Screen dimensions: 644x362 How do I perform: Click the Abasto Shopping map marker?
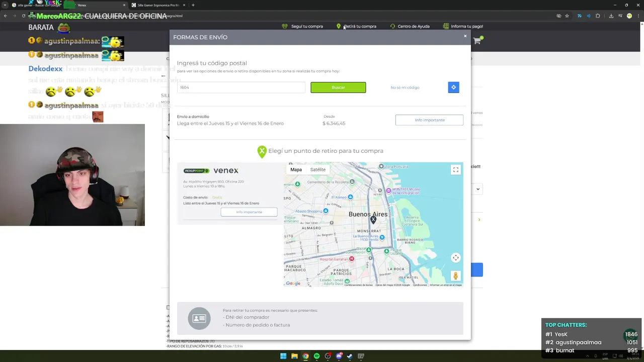pyautogui.click(x=326, y=211)
